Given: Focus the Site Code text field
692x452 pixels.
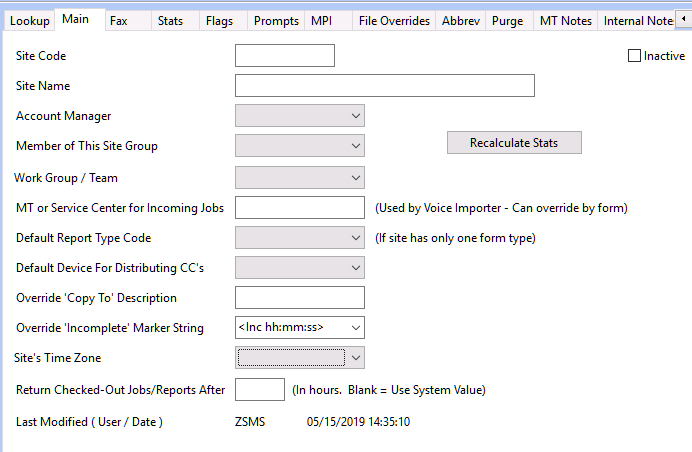Looking at the screenshot, I should coord(285,56).
